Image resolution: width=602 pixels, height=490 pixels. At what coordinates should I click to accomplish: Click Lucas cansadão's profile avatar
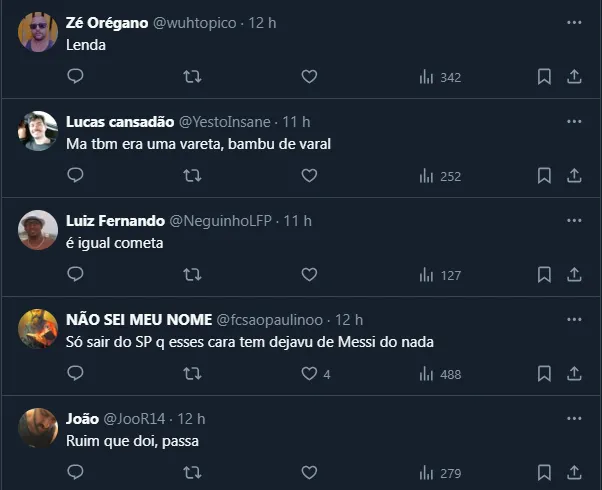coord(38,131)
